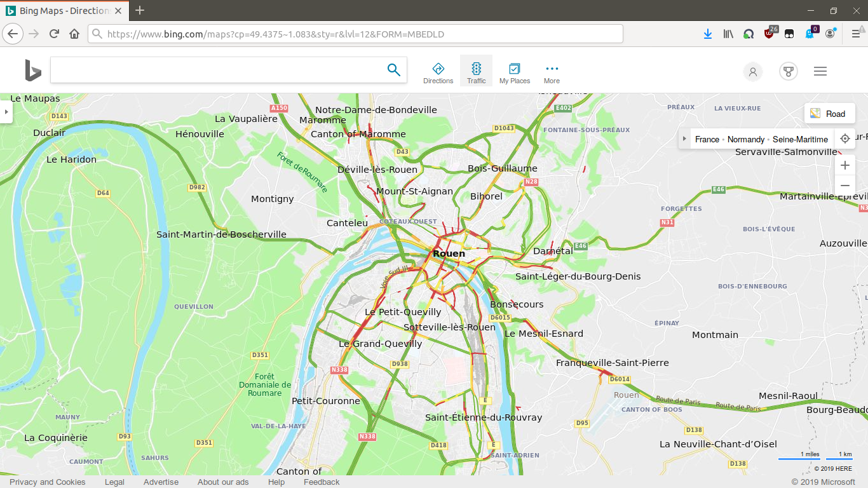Click the Firefox account avatar icon
Image resolution: width=868 pixels, height=488 pixels.
[x=831, y=33]
